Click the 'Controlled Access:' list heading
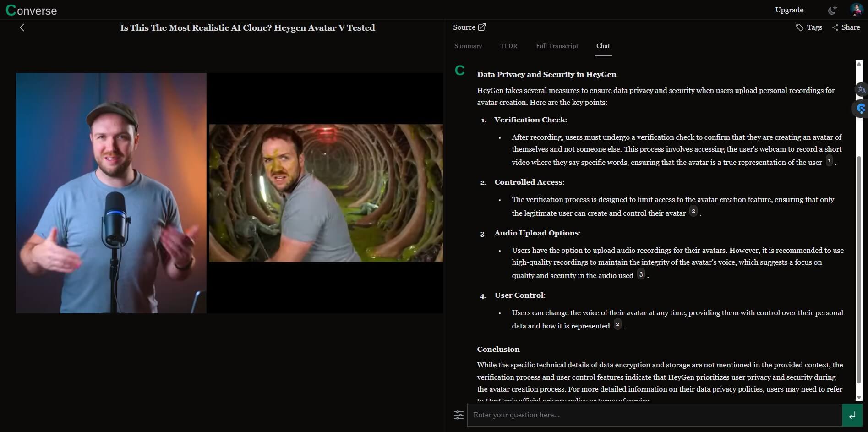The width and height of the screenshot is (868, 432). pos(530,182)
